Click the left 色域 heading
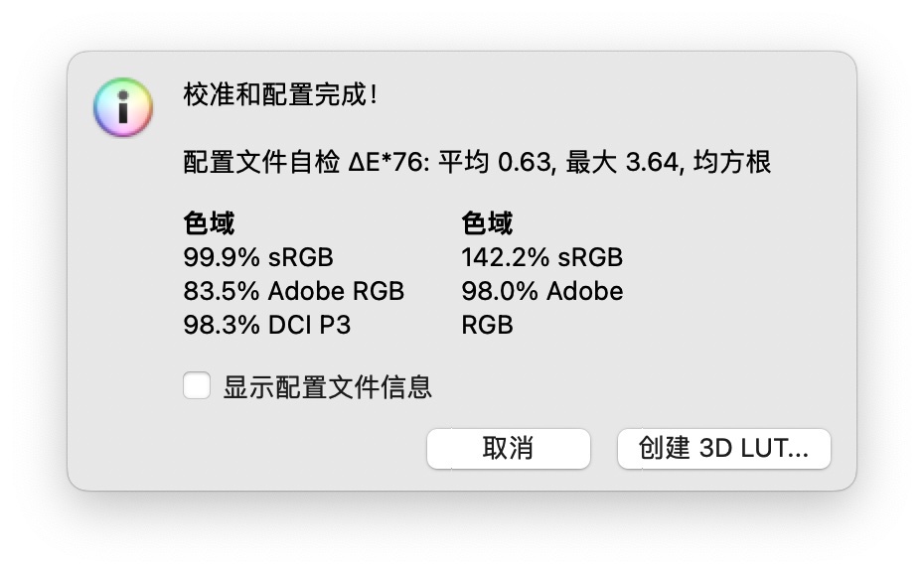The image size is (924, 574). coord(209,223)
